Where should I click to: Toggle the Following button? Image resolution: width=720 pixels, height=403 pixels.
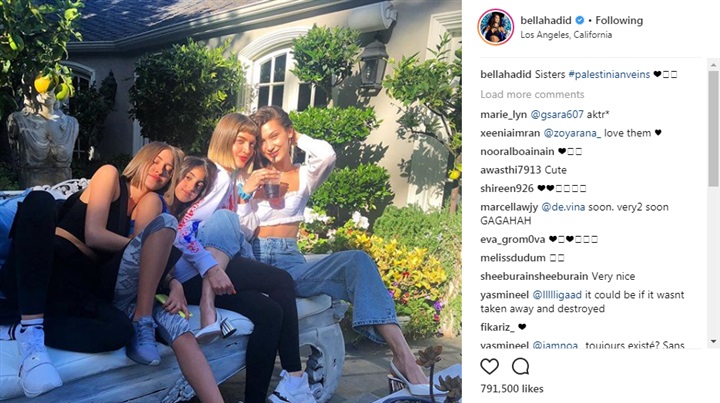[x=619, y=20]
